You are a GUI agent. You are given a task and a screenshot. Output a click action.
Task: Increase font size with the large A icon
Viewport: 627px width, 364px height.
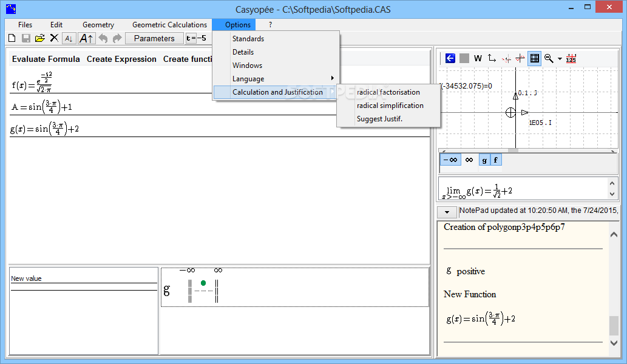[86, 38]
